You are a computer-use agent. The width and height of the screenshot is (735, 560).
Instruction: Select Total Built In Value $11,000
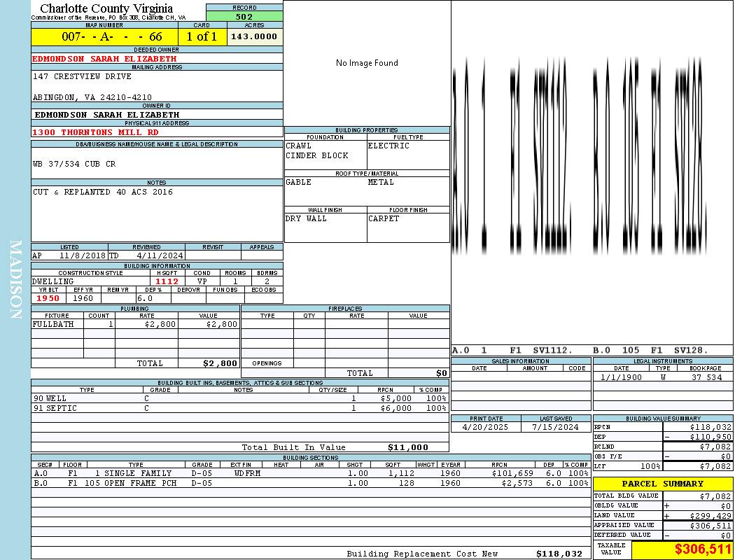[x=408, y=447]
